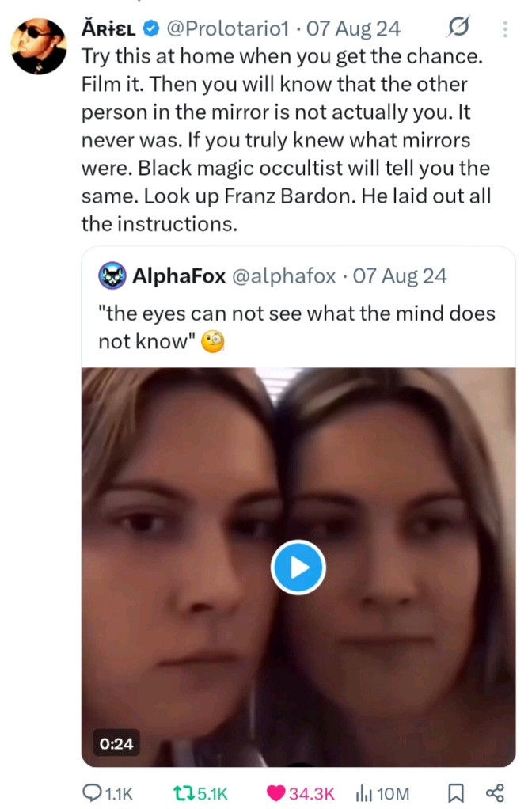View analytics via the 10M views icon
Screen dimensions: 532x809
point(382,793)
